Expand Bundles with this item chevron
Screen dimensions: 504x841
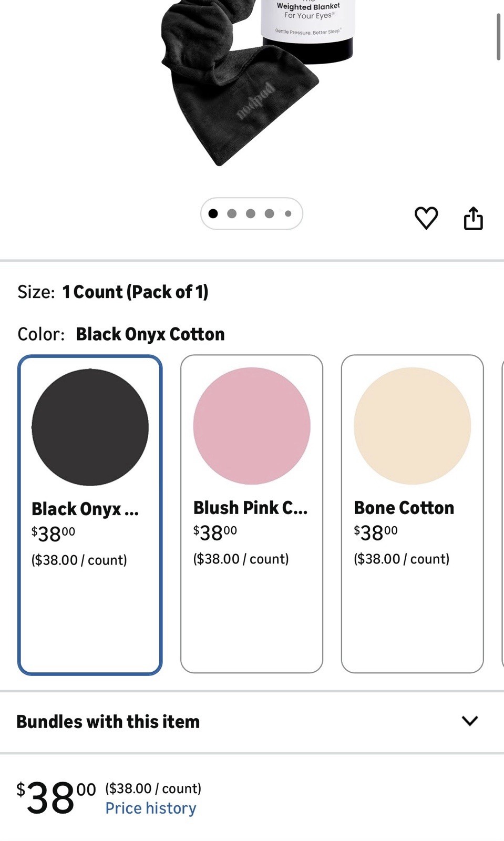[469, 721]
